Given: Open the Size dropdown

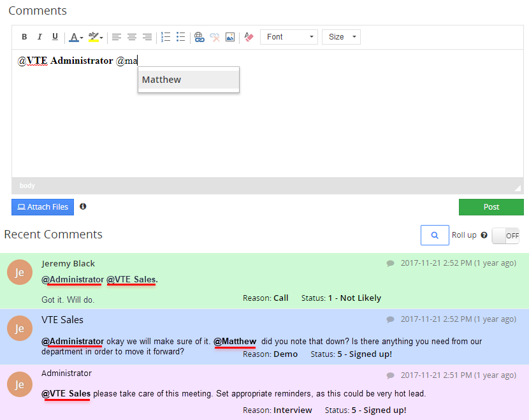Looking at the screenshot, I should [x=341, y=37].
